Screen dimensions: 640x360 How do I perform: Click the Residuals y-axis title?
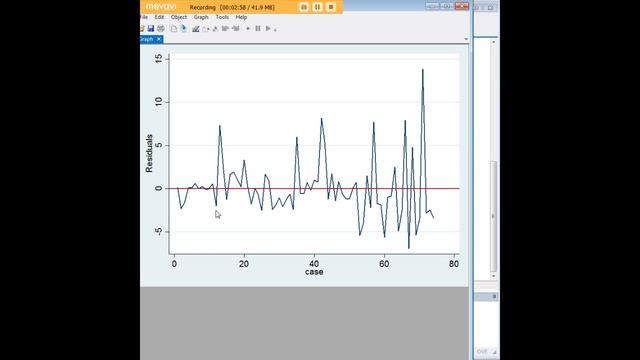[149, 153]
